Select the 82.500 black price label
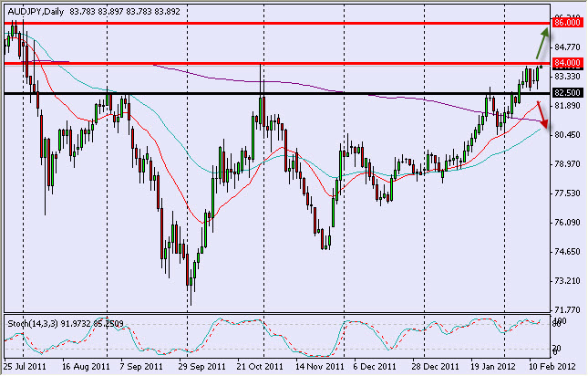This screenshot has width=588, height=376. (x=567, y=93)
